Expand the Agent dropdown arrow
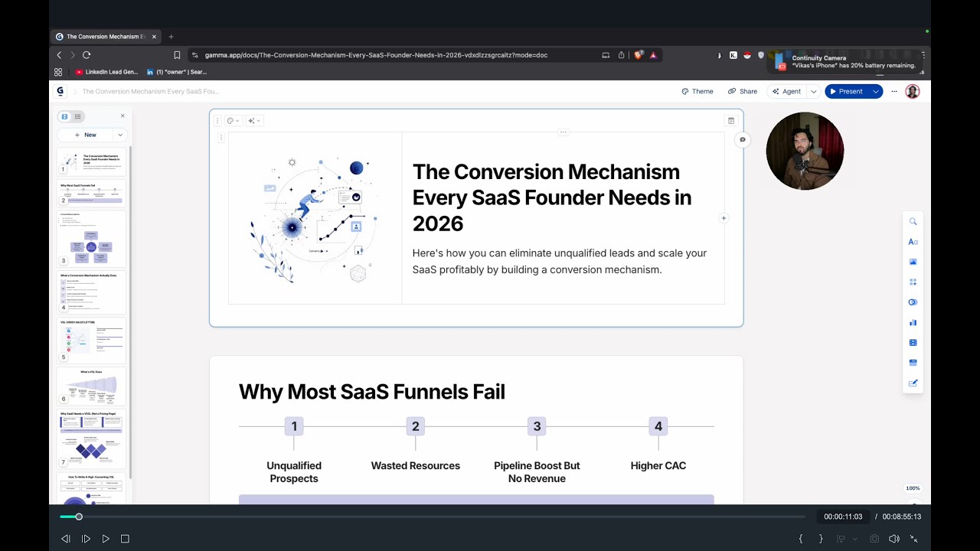Viewport: 980px width, 551px height. [813, 91]
